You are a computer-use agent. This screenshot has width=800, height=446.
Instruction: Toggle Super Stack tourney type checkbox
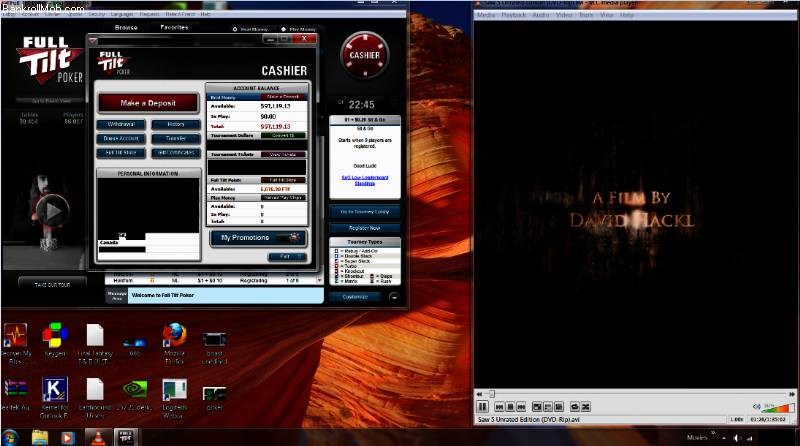point(336,261)
